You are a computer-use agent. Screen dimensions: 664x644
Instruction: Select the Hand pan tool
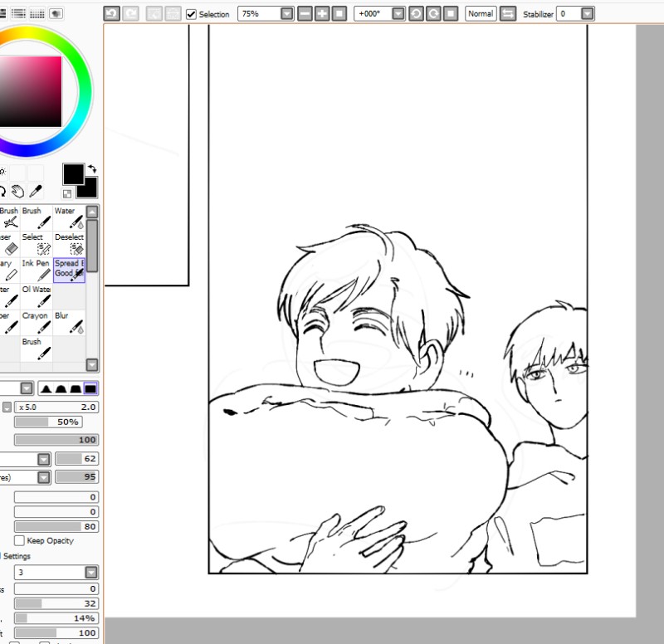tap(17, 192)
